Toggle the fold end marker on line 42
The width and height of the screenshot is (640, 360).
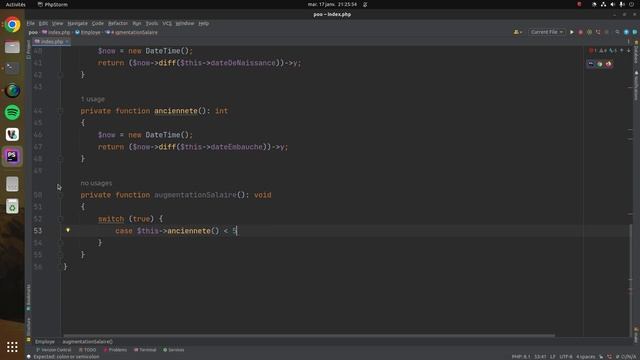click(60, 75)
